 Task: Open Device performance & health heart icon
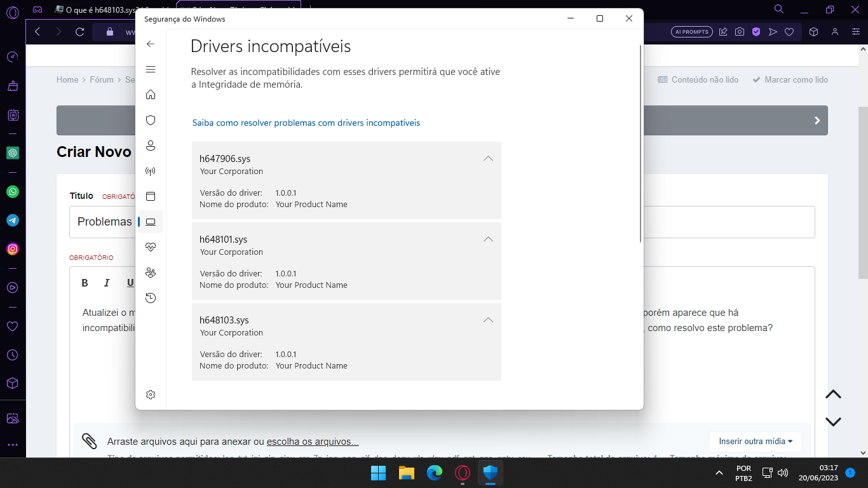[151, 247]
